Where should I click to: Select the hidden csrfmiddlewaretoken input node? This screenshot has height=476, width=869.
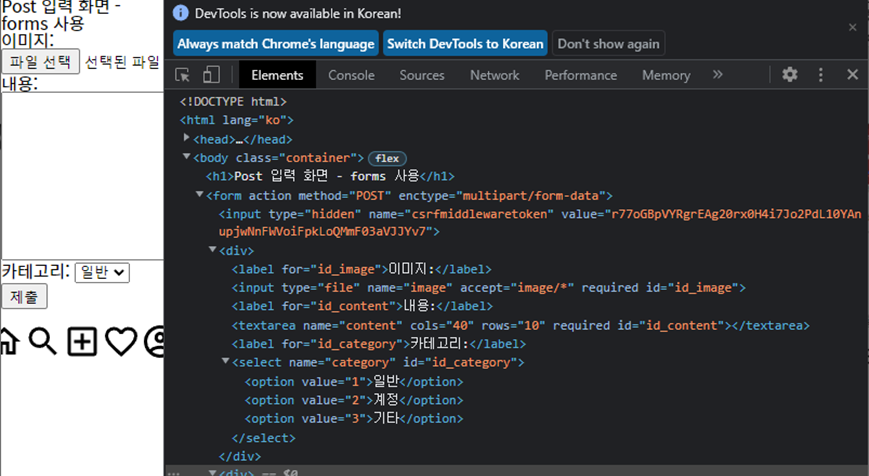[x=540, y=223]
